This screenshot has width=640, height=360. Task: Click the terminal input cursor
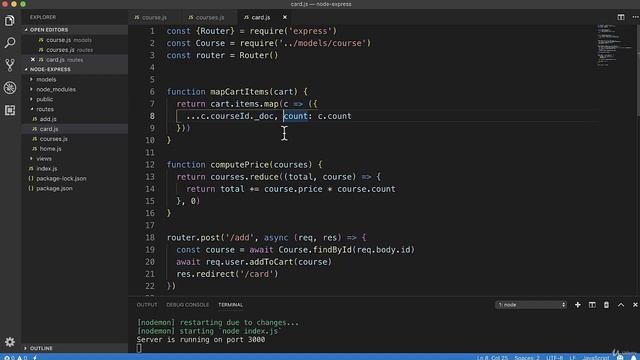[139, 348]
